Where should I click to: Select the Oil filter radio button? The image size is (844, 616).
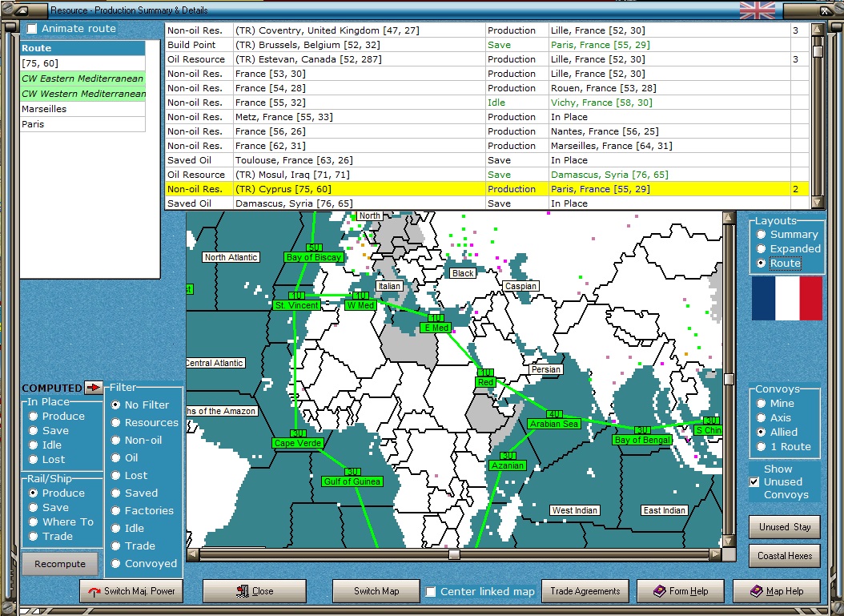click(x=116, y=458)
